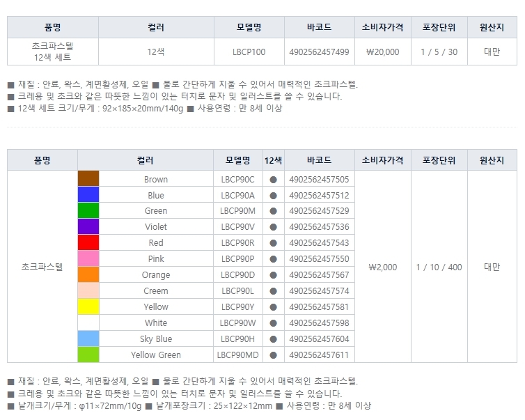Select barcode 4902562457499
Viewport: 525px width, 420px height.
click(x=319, y=52)
